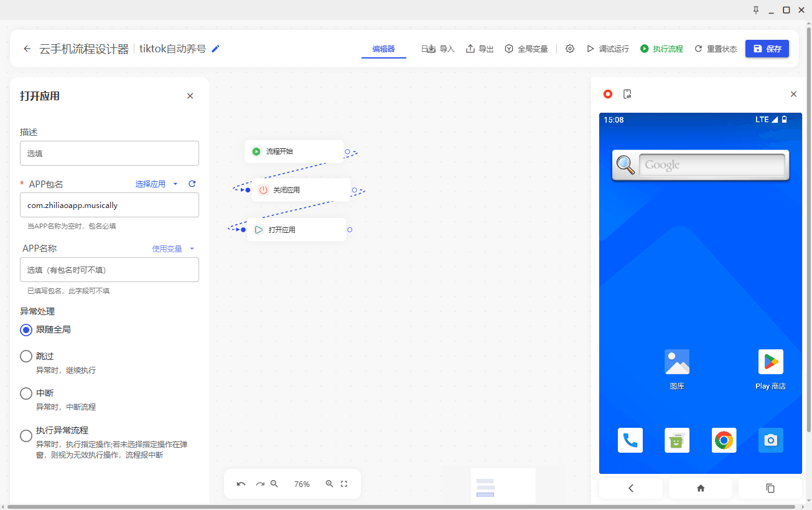
Task: Undo the last canvas action
Action: pyautogui.click(x=241, y=484)
